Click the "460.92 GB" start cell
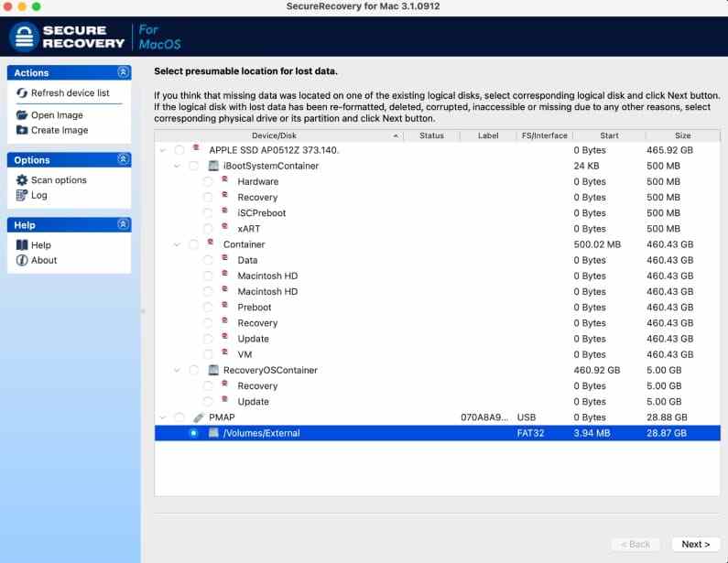This screenshot has height=563, width=728. click(597, 370)
